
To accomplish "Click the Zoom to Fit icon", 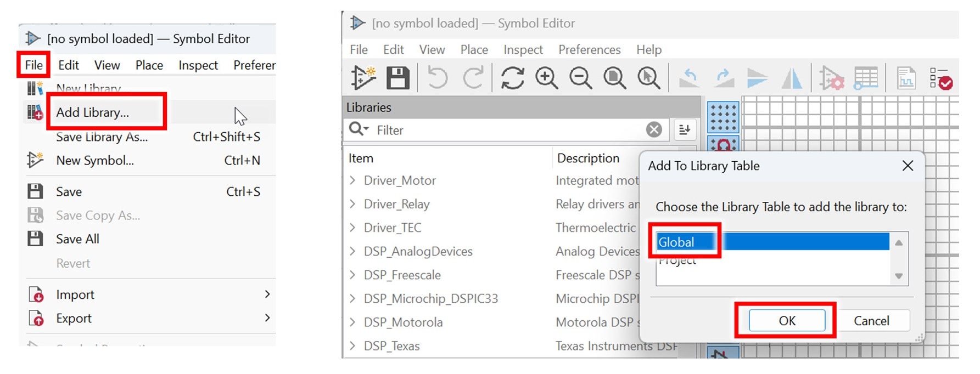I will point(614,77).
